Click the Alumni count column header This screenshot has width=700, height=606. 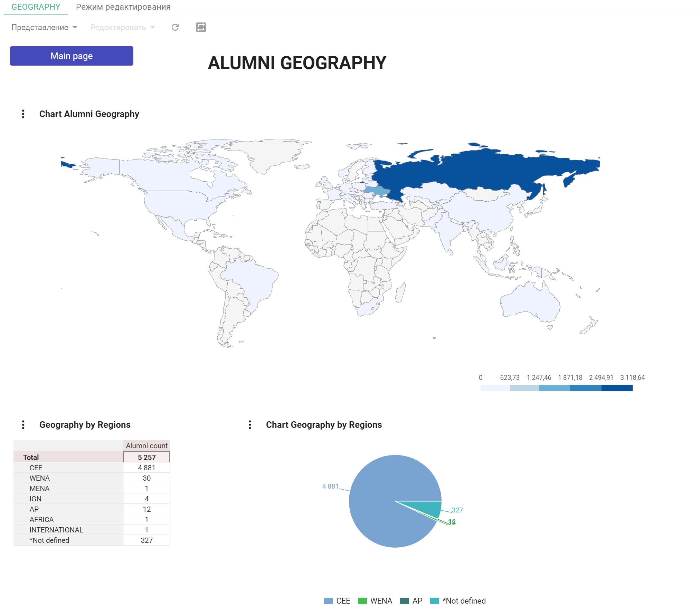[x=146, y=446]
